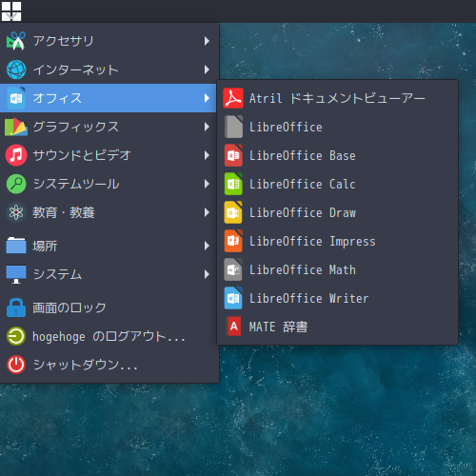The image size is (476, 476).
Task: Open the MATE 辞書 dictionary icon
Action: (x=233, y=327)
